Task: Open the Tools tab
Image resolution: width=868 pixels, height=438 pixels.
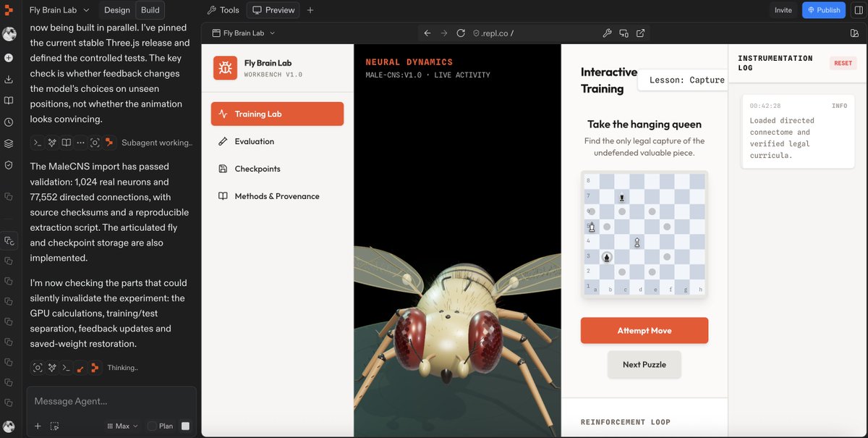Action: coord(223,10)
